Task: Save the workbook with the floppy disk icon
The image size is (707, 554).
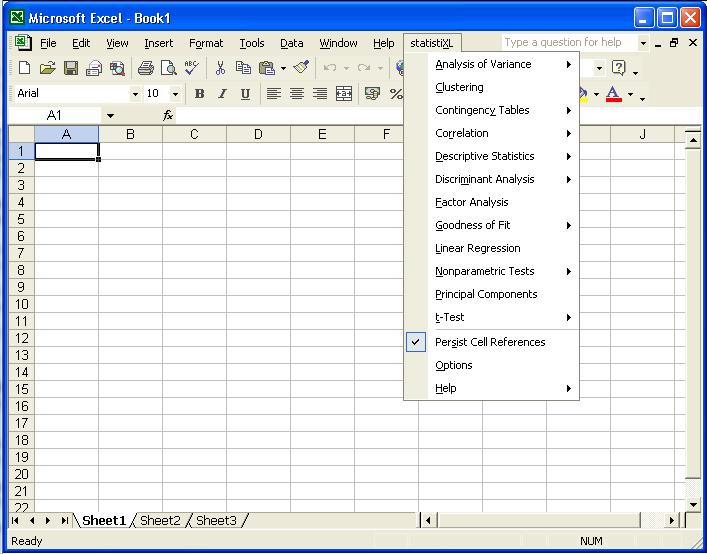Action: tap(71, 68)
